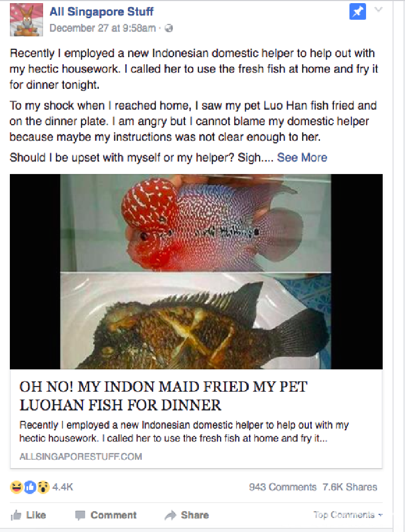Viewport: 405px width, 532px height.
Task: View the 7.6K Shares list
Action: coord(350,487)
